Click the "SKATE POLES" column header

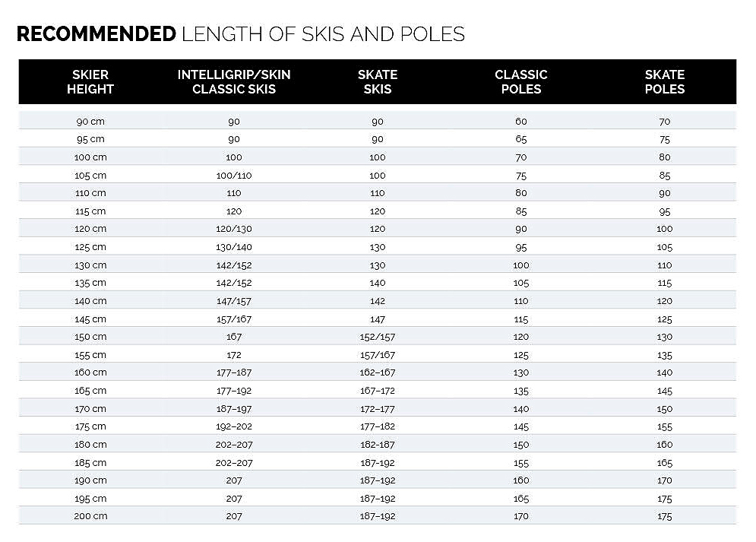coord(665,81)
